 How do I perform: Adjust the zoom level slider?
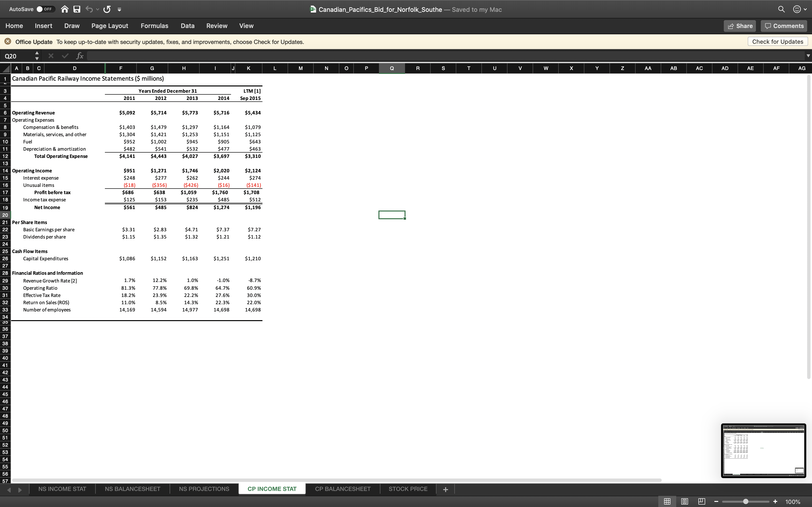(x=746, y=501)
